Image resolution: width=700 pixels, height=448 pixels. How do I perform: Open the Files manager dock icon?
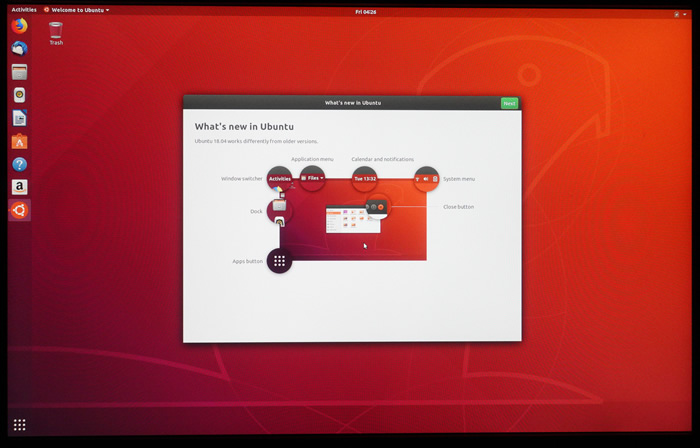point(19,72)
